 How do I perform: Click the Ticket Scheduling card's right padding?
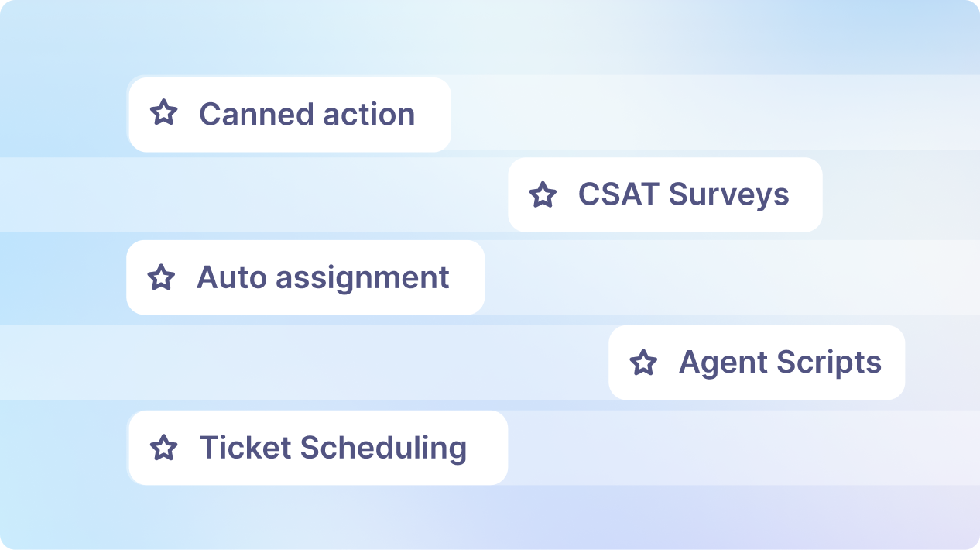click(490, 448)
